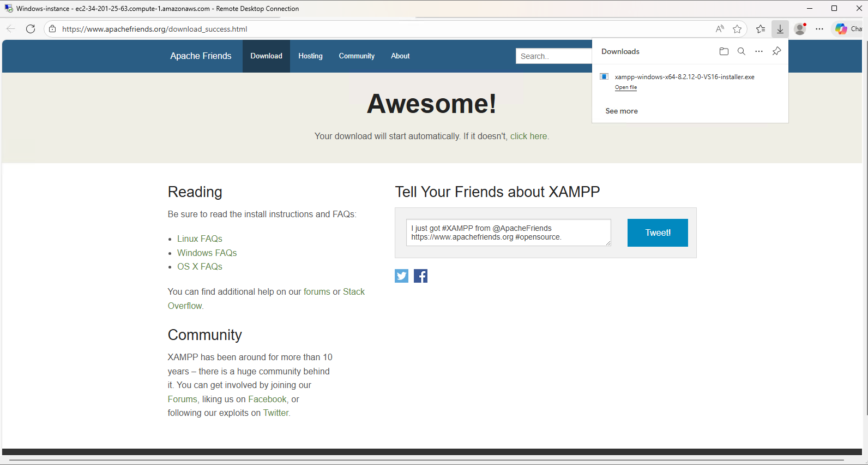This screenshot has height=465, width=868.
Task: Click the Remote Desktop window icon
Action: coord(9,8)
